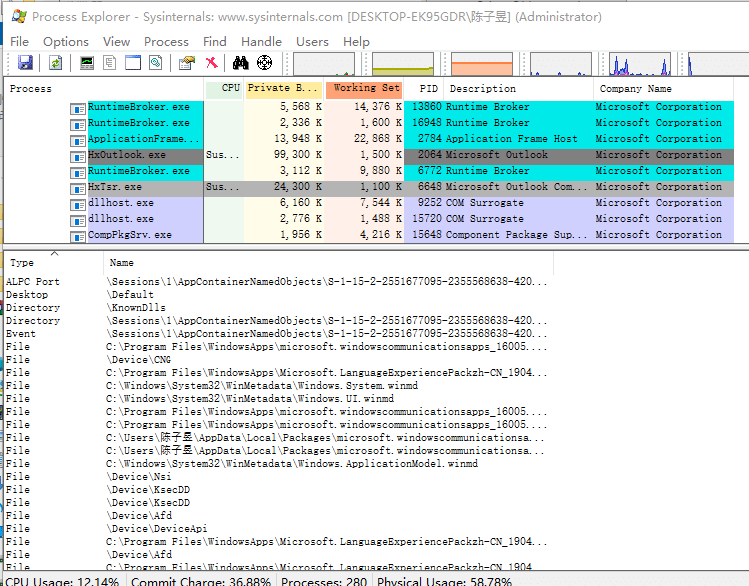Click the 'Microsoft Outlook Com...' description cell
The width and height of the screenshot is (749, 586).
(516, 187)
